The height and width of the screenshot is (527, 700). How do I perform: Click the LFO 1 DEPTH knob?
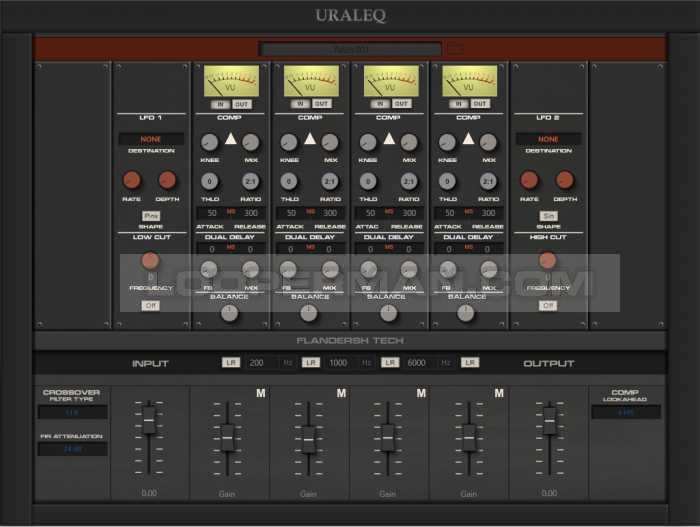coord(167,180)
